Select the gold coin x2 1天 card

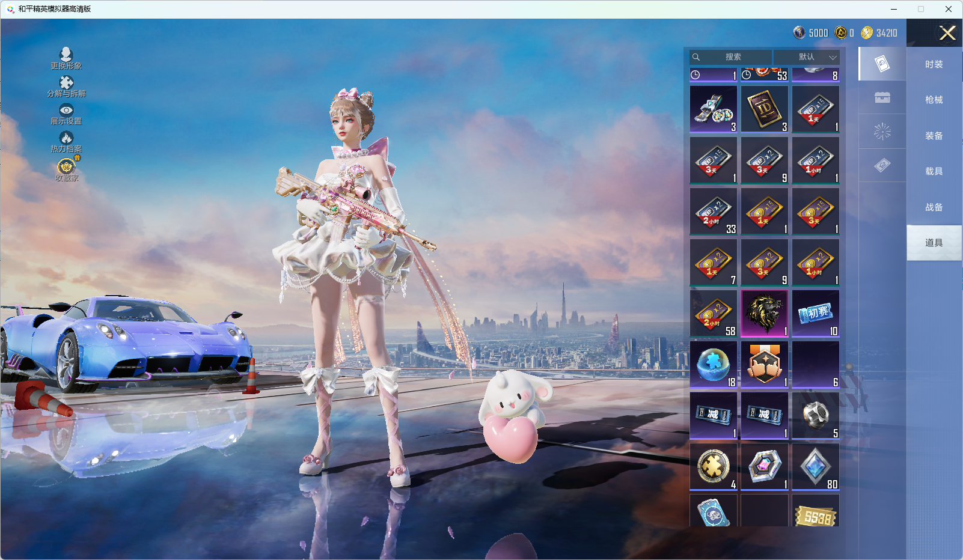tap(714, 263)
